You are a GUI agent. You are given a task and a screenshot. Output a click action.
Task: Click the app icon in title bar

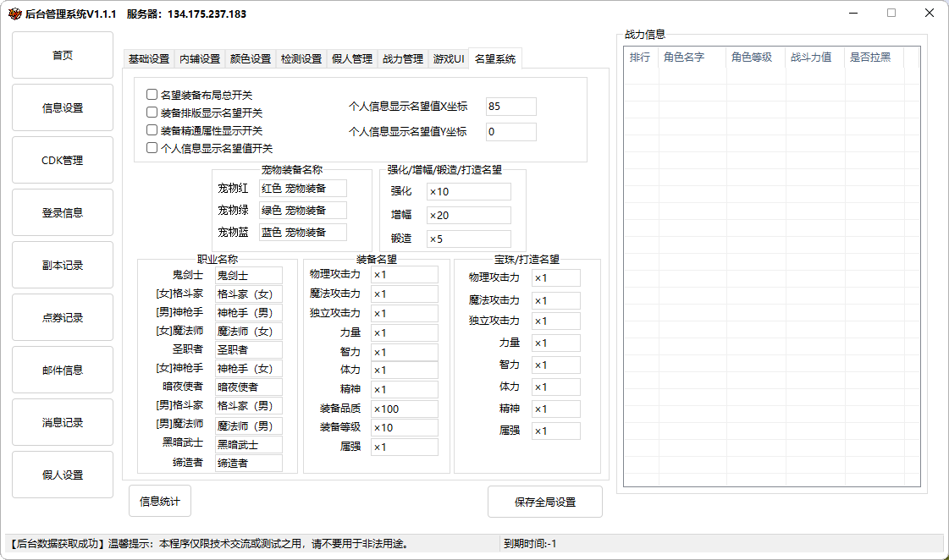pyautogui.click(x=14, y=14)
